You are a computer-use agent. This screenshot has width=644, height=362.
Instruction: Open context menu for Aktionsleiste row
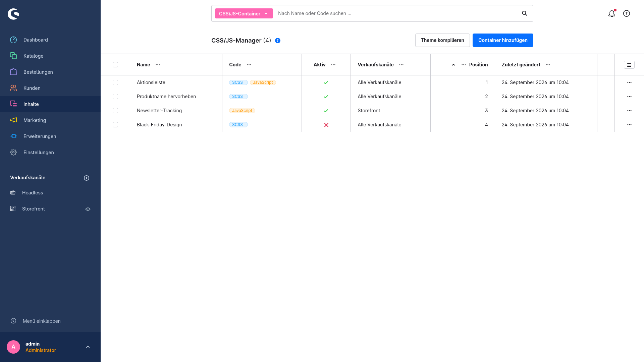(629, 82)
